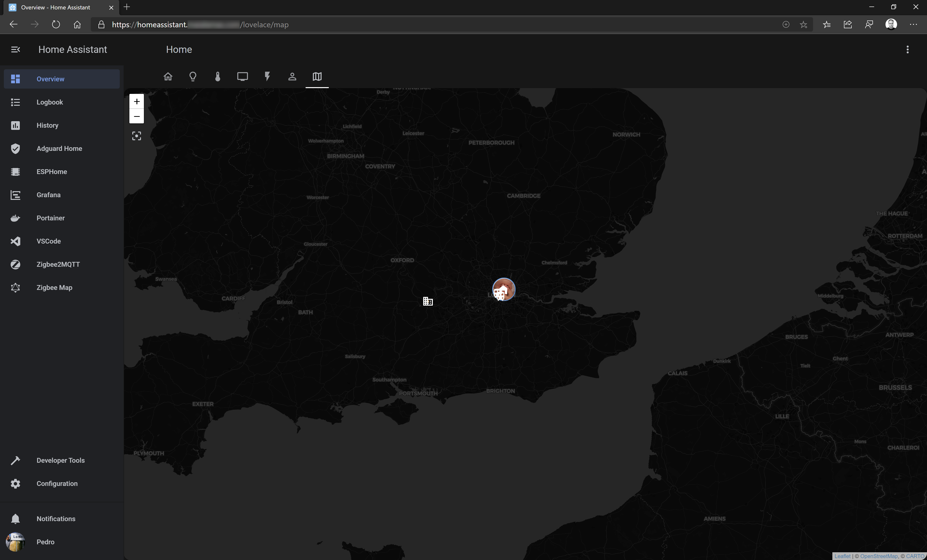Open the media screen view tab
Image resolution: width=927 pixels, height=560 pixels.
242,77
